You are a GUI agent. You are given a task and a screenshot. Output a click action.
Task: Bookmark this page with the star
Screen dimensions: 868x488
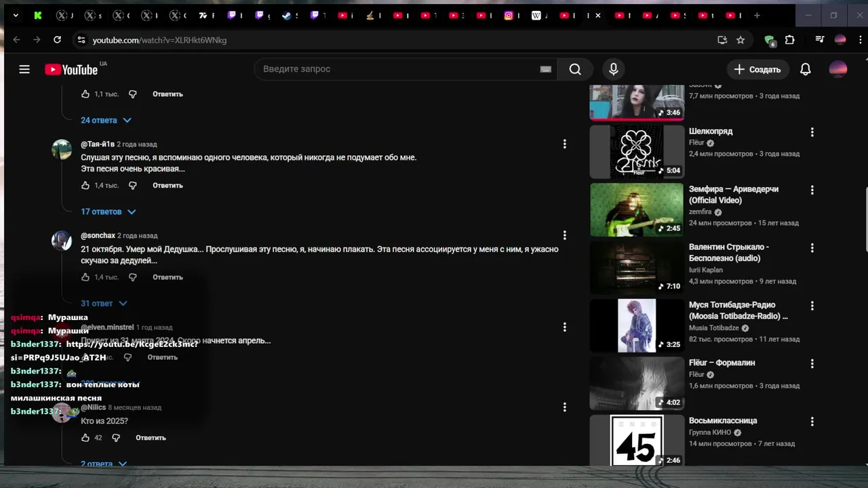(741, 40)
